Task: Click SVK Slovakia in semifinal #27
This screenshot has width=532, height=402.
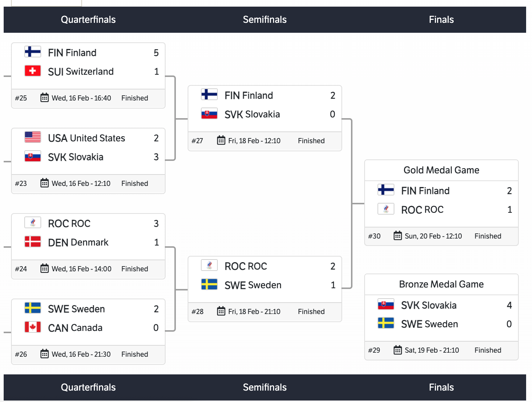Action: click(x=252, y=114)
